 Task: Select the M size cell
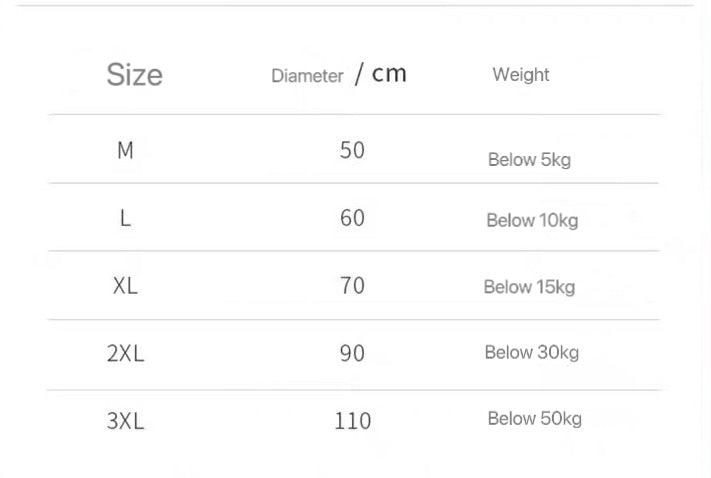coord(125,150)
